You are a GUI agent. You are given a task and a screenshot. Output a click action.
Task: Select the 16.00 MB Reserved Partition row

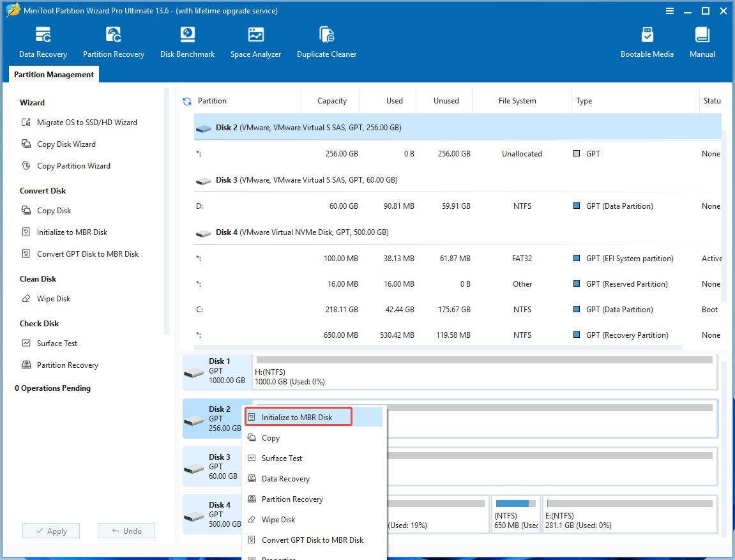[x=457, y=284]
